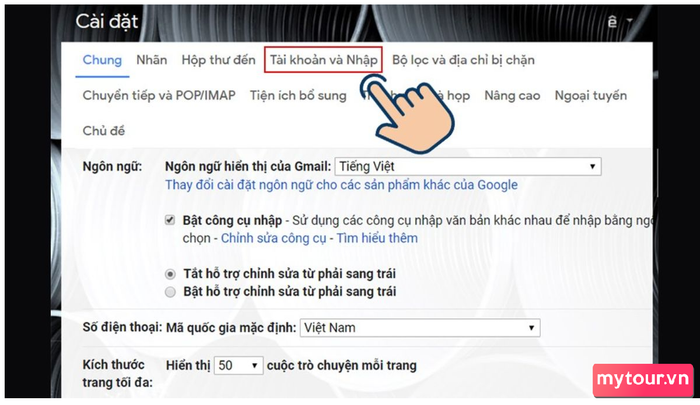Open the Nhãn tab
The height and width of the screenshot is (405, 700).
(x=152, y=60)
